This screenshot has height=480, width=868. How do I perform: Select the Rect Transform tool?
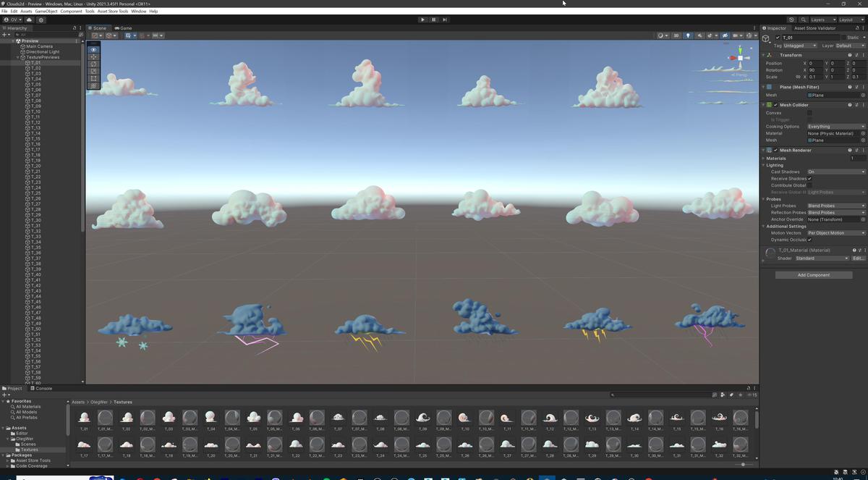click(93, 78)
